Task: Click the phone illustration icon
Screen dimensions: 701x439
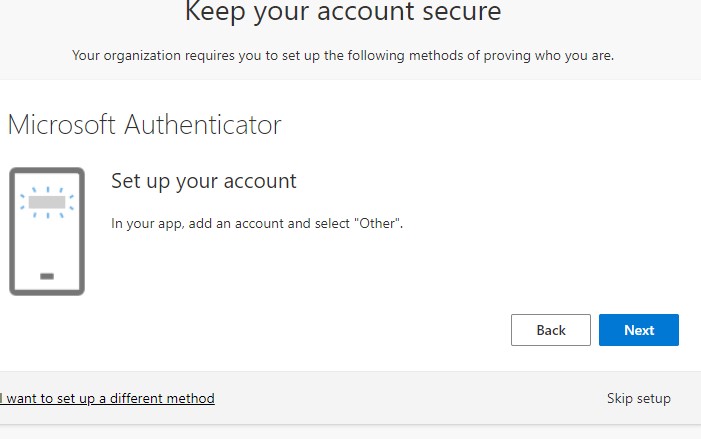Action: [47, 231]
